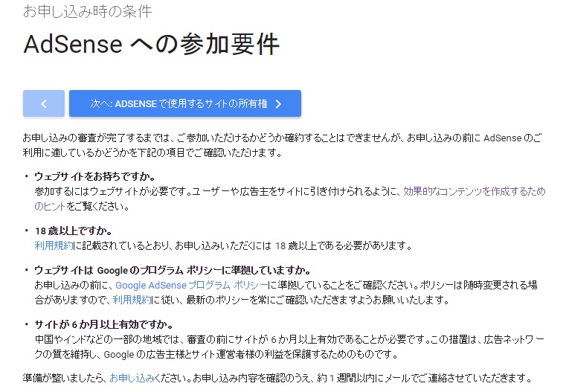Image resolution: width=569 pixels, height=392 pixels.
Task: Open 利用規約 link under 18 歳以上ですか
Action: [54, 245]
